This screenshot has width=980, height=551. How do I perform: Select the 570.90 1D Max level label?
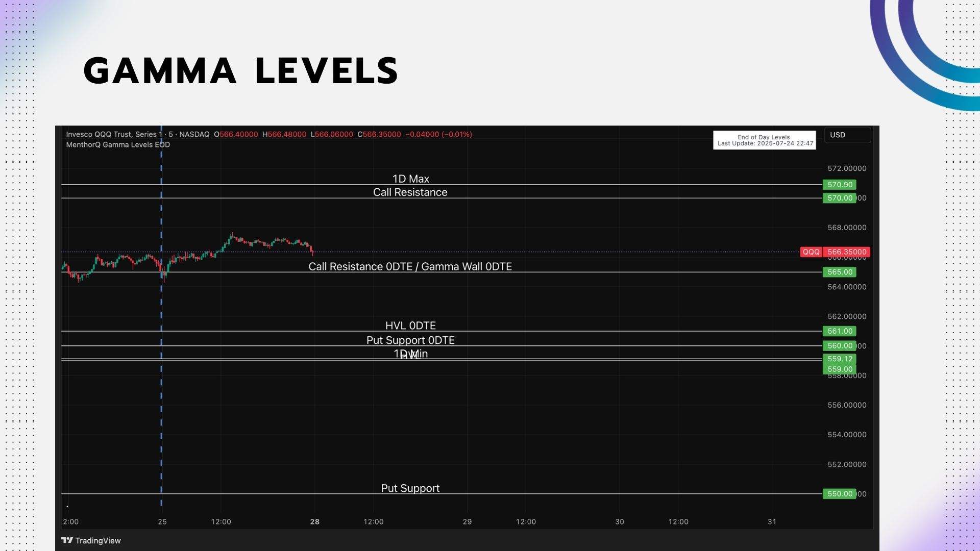pos(839,184)
